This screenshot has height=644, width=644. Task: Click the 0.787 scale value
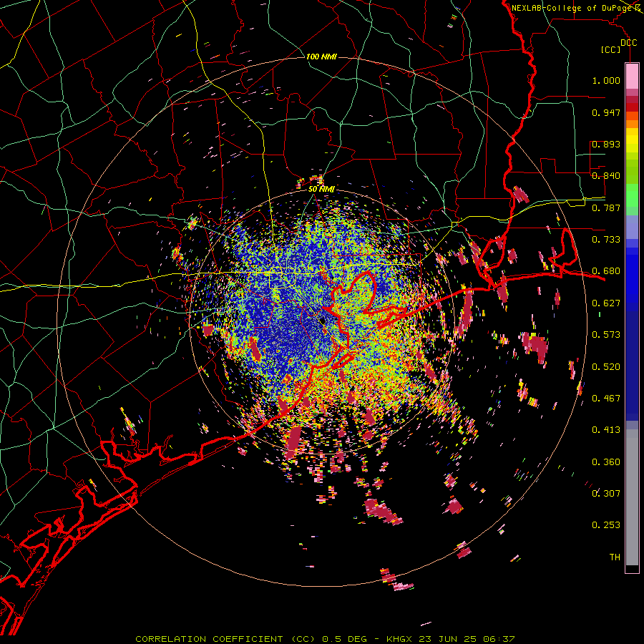(606, 208)
